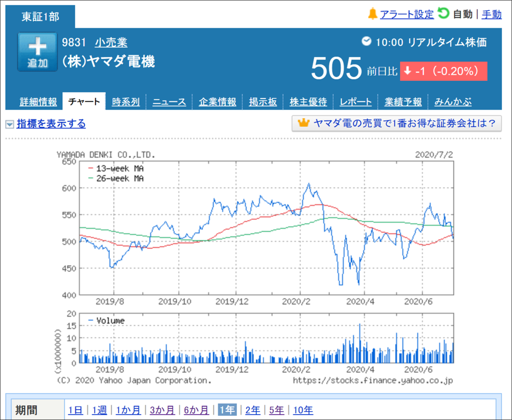Click the 13-week MA legend entry
Screen dimensions: 512x420
[115, 168]
